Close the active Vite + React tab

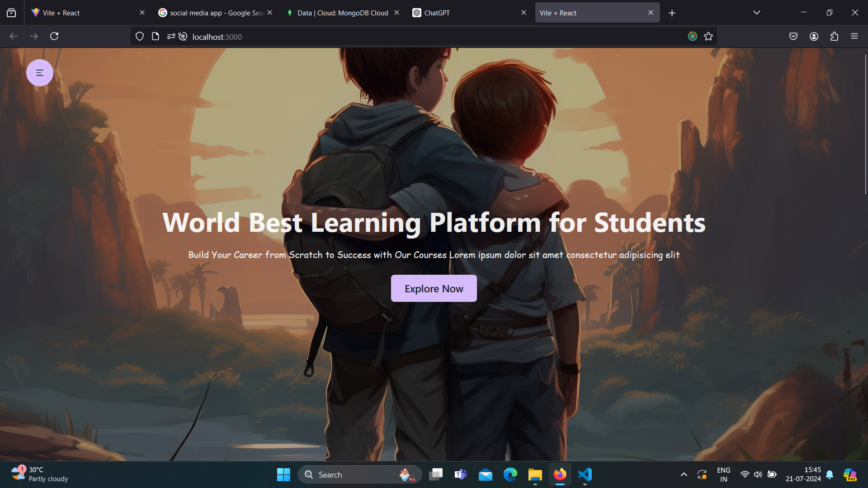pos(651,13)
